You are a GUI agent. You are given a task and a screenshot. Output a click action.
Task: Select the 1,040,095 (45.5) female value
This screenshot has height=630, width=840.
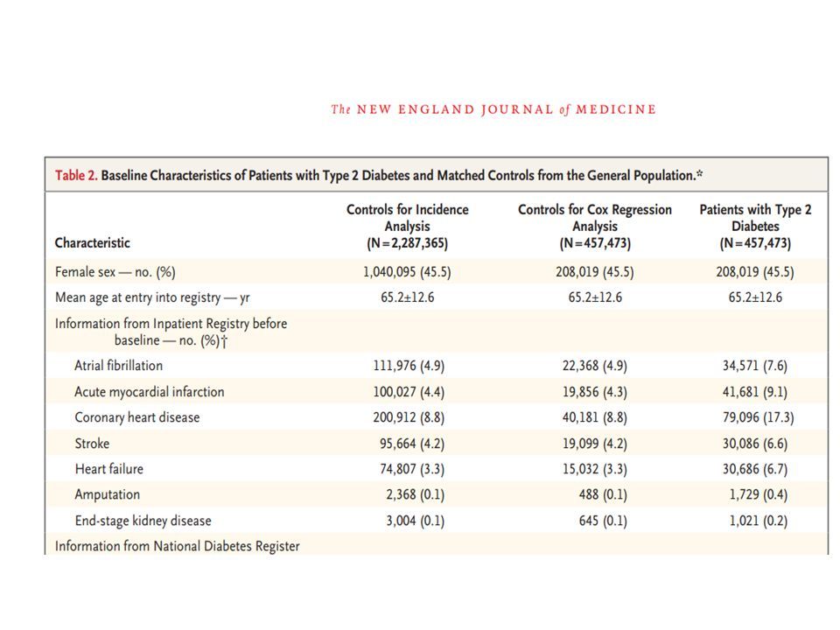click(407, 272)
